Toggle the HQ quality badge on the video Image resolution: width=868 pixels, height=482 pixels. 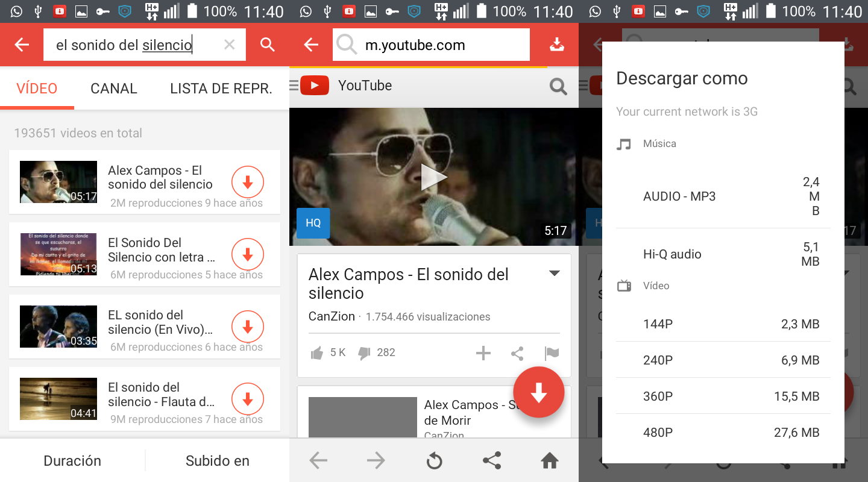[x=313, y=223]
